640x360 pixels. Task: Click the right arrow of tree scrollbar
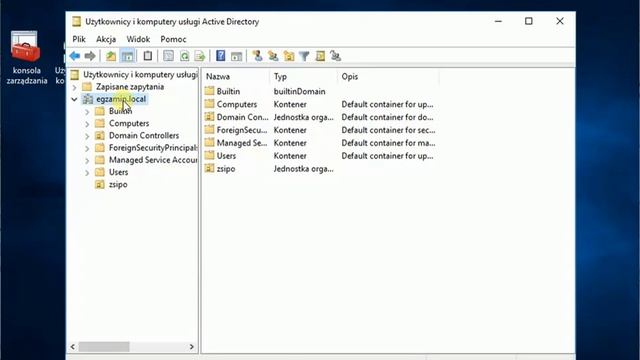click(191, 347)
